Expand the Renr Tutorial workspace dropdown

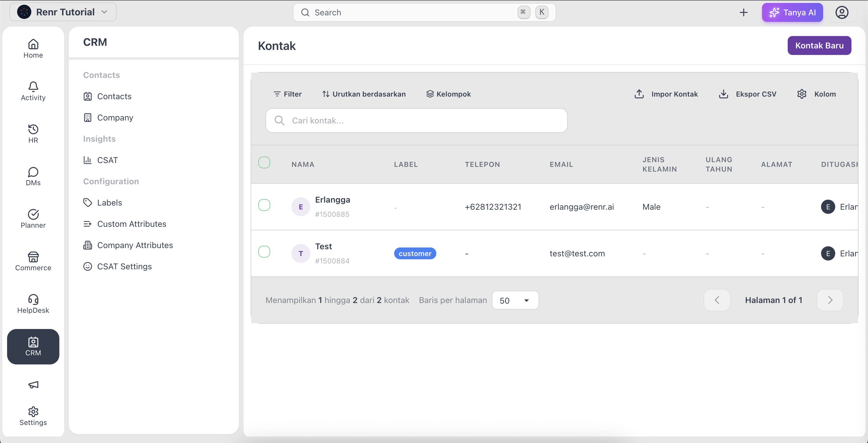click(63, 12)
